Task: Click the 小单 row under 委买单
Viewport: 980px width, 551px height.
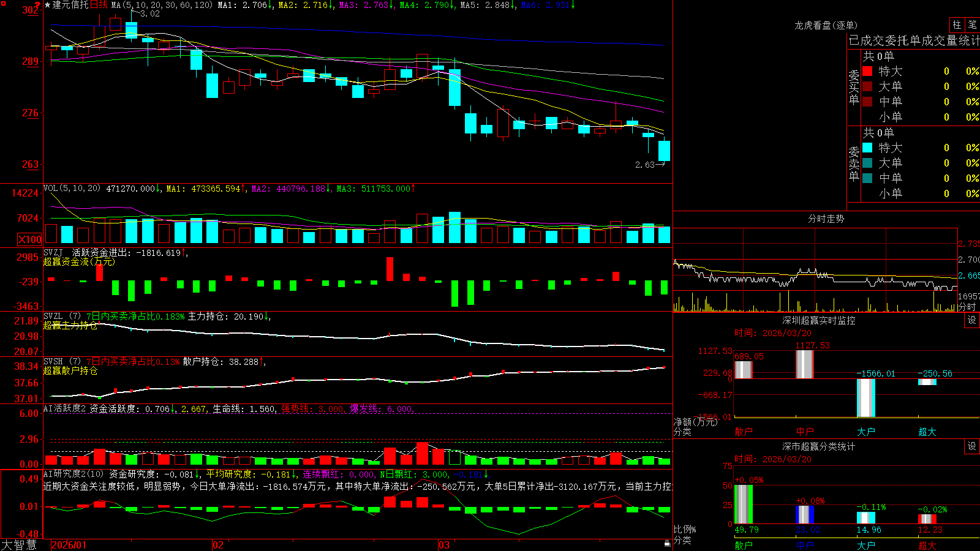Action: point(921,117)
